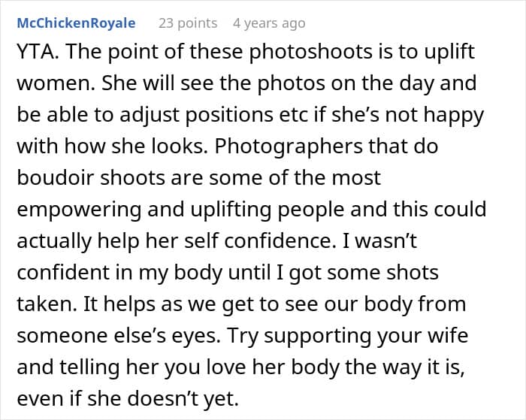Open the McChickenRoyale user profile link
Screen dimensions: 526x420
point(76,23)
